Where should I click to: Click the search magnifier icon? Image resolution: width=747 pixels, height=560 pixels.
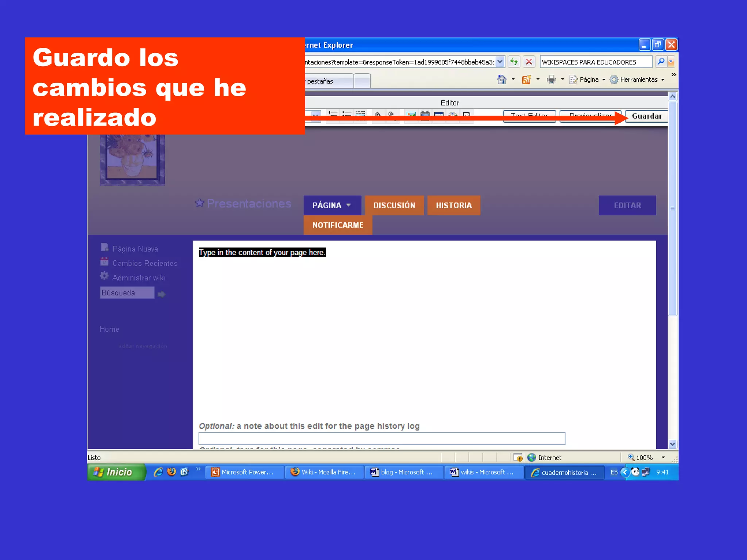(661, 62)
